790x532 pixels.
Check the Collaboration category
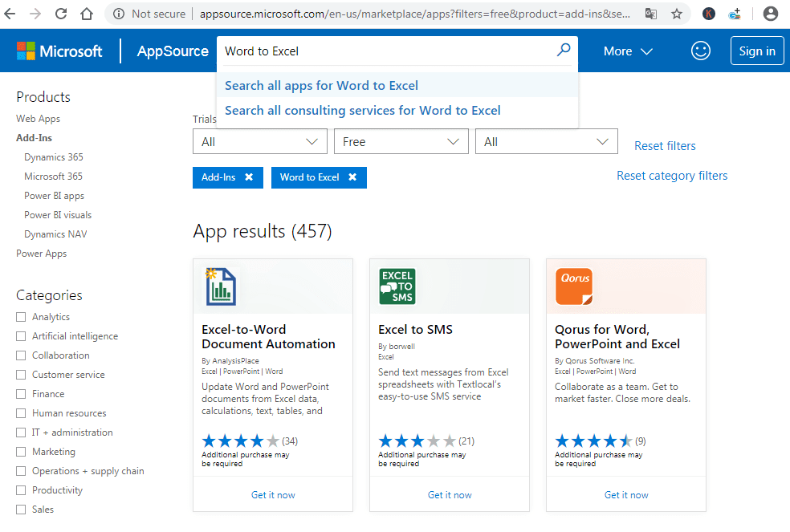(x=21, y=355)
